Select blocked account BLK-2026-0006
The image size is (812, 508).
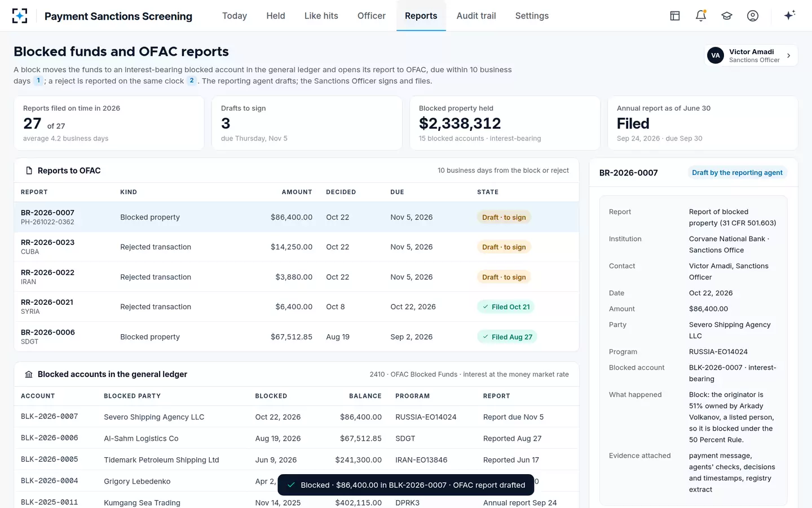(297, 438)
